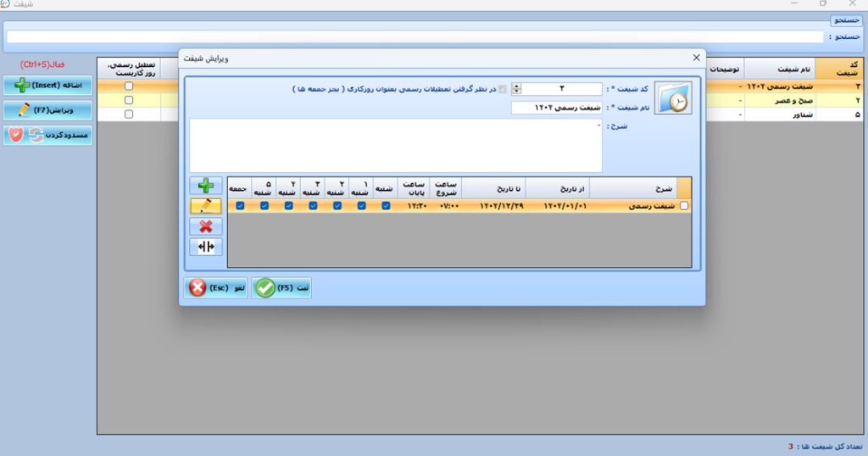The image size is (868, 456).
Task: Click the مسدود کردن block button
Action: [x=47, y=136]
